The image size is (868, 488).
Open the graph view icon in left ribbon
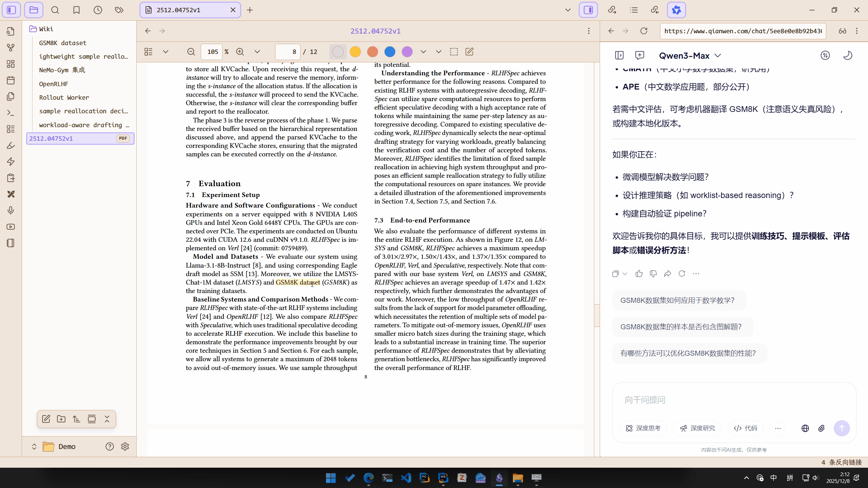[11, 48]
